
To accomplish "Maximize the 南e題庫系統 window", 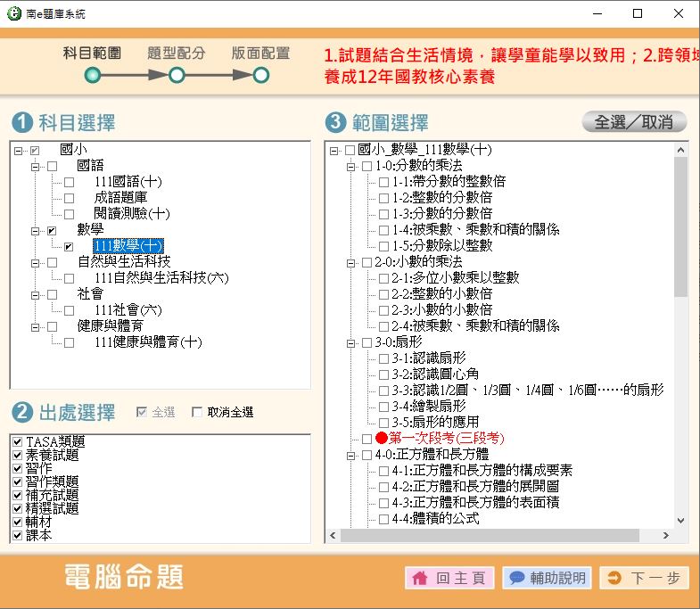I will tap(638, 13).
